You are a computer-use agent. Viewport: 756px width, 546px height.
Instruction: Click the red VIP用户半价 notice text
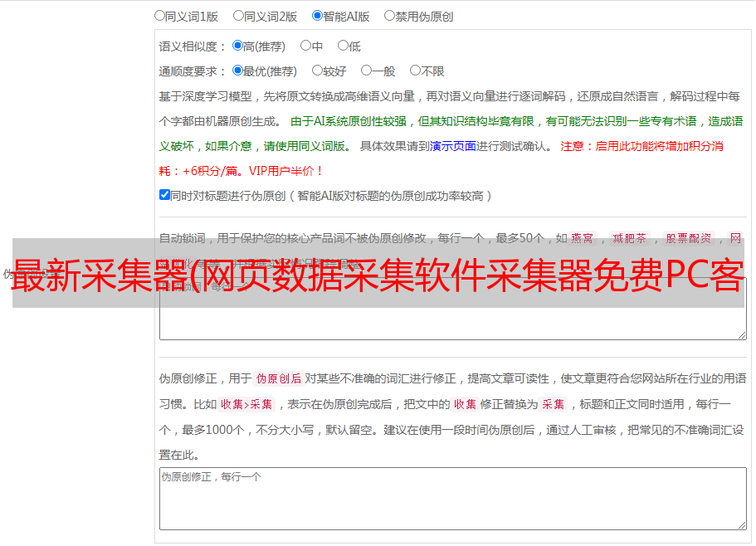click(286, 171)
